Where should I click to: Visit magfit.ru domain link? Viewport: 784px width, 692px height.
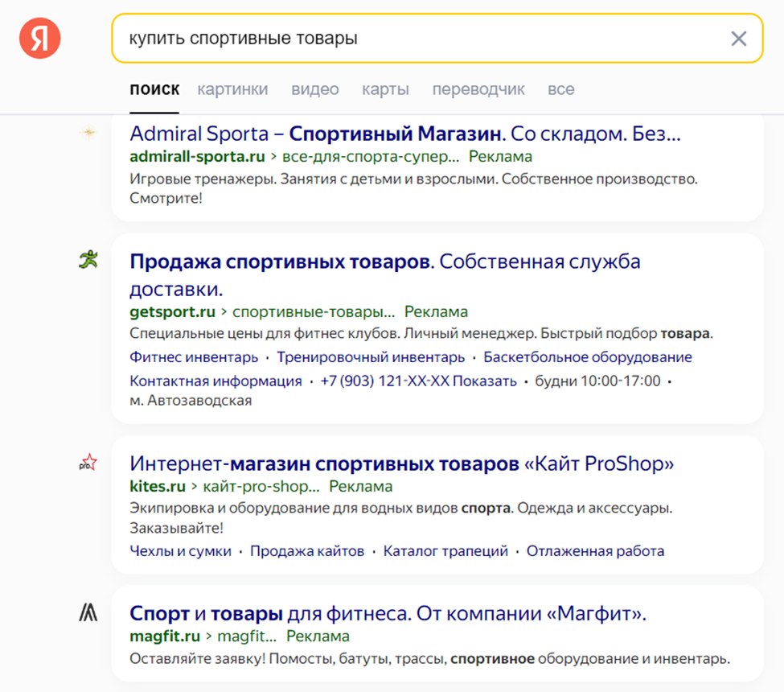pyautogui.click(x=165, y=636)
